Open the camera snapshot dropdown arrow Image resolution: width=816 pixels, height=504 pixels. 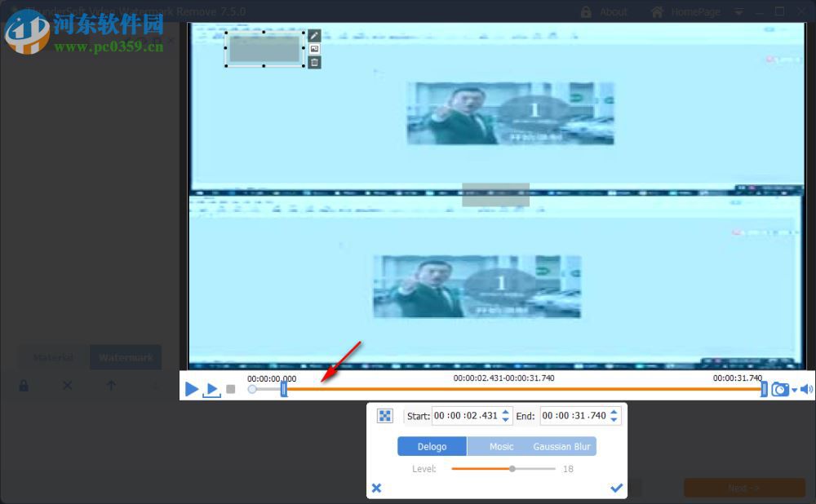click(792, 389)
